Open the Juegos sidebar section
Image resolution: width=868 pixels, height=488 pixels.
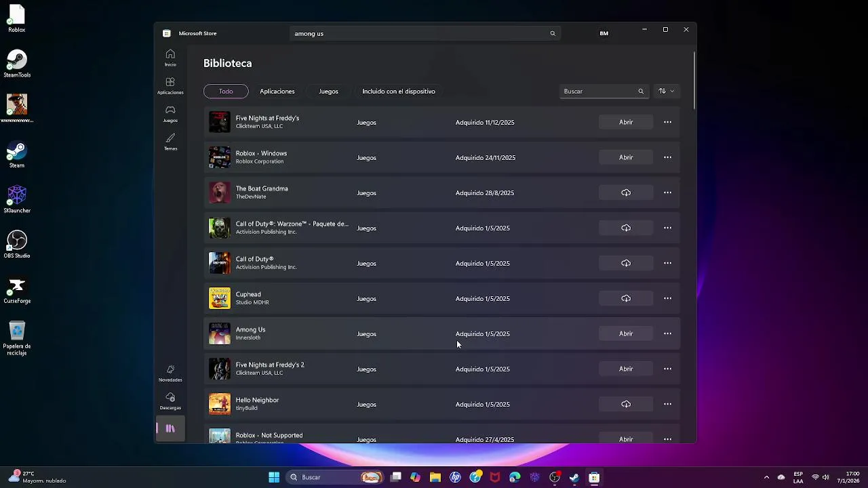click(170, 114)
